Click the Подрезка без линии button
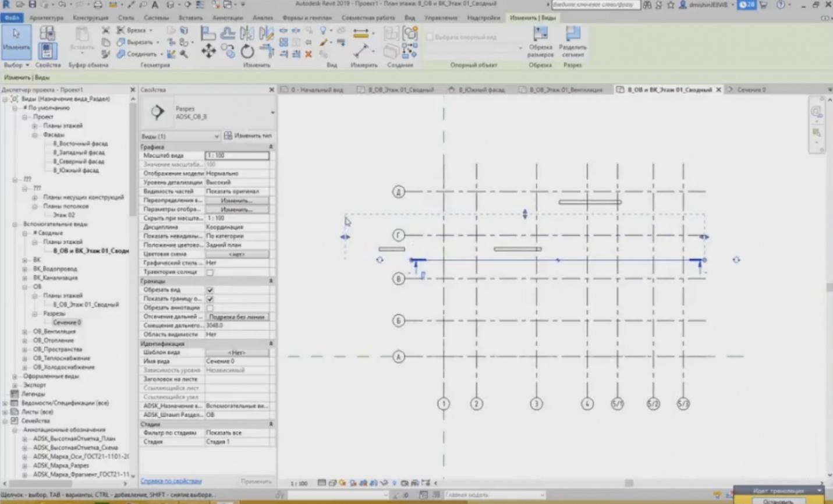Screen dimensions: 833x504 (236, 317)
